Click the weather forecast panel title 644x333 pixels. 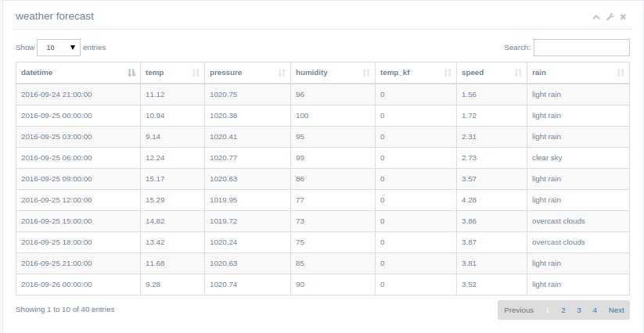point(55,16)
